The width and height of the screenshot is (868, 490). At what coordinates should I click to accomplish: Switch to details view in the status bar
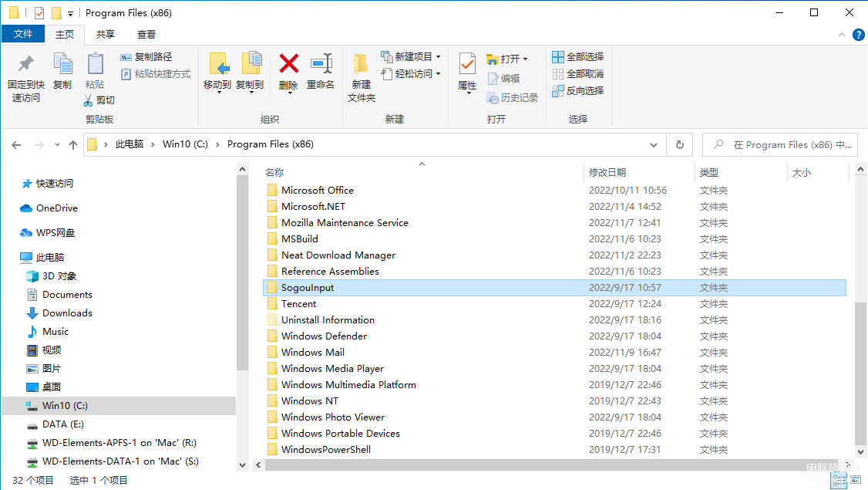839,480
